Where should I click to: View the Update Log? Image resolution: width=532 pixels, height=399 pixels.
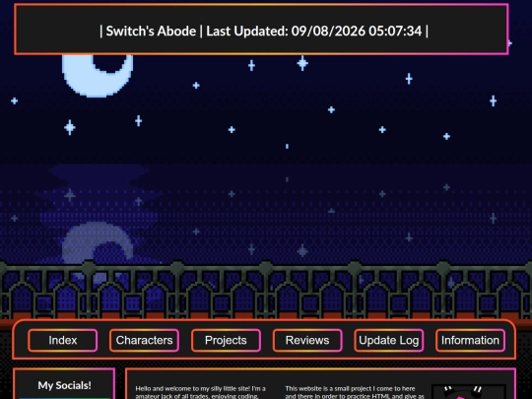pyautogui.click(x=389, y=340)
